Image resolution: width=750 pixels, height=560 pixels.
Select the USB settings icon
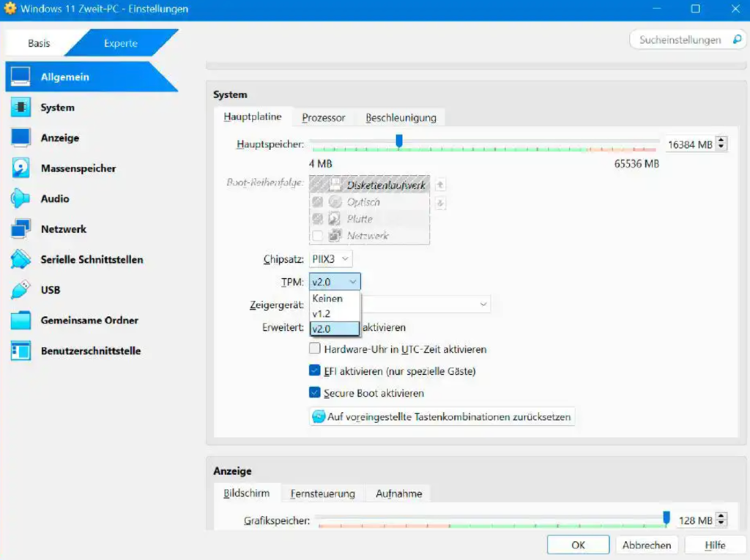[x=21, y=290]
